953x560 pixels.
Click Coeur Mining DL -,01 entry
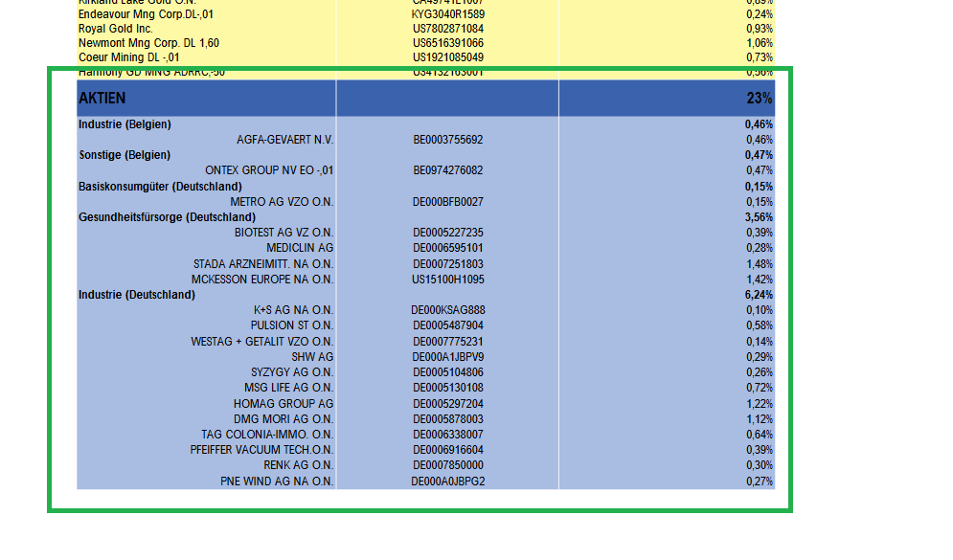(129, 57)
